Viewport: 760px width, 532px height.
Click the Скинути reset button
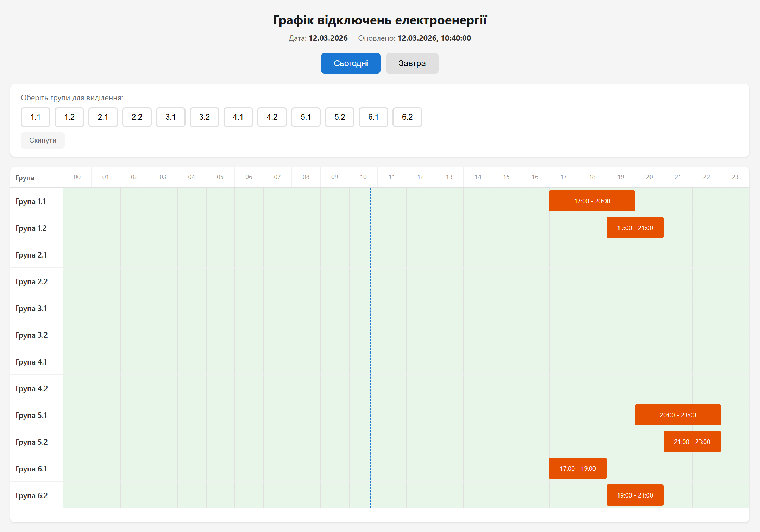point(43,140)
